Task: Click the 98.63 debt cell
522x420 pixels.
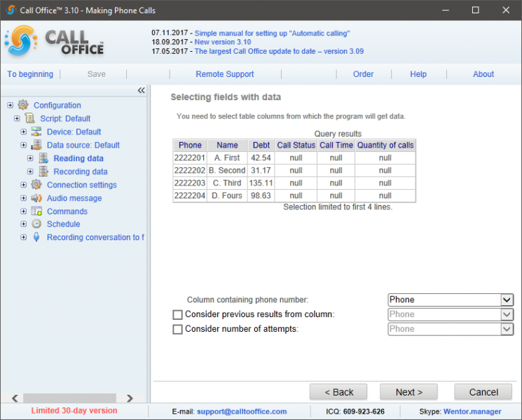Action: (261, 196)
